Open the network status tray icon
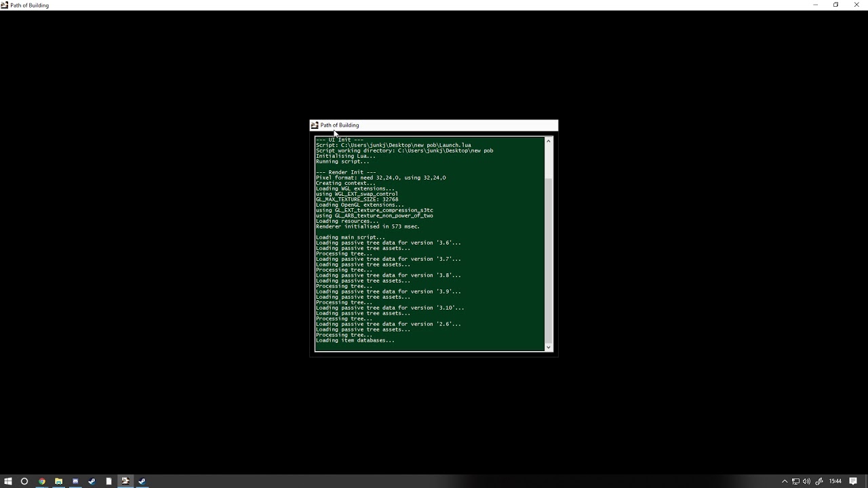 [795, 481]
